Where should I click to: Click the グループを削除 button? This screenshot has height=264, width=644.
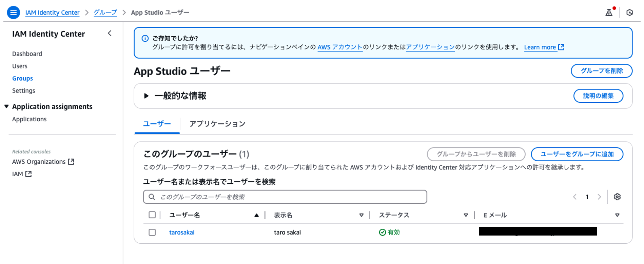click(x=602, y=71)
